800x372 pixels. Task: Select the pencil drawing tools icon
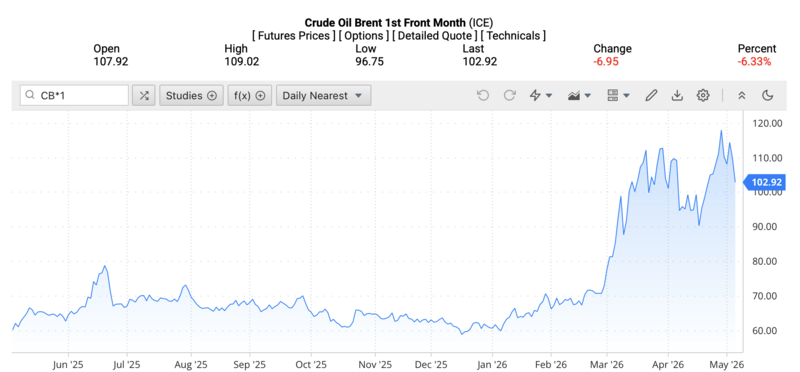coord(651,95)
